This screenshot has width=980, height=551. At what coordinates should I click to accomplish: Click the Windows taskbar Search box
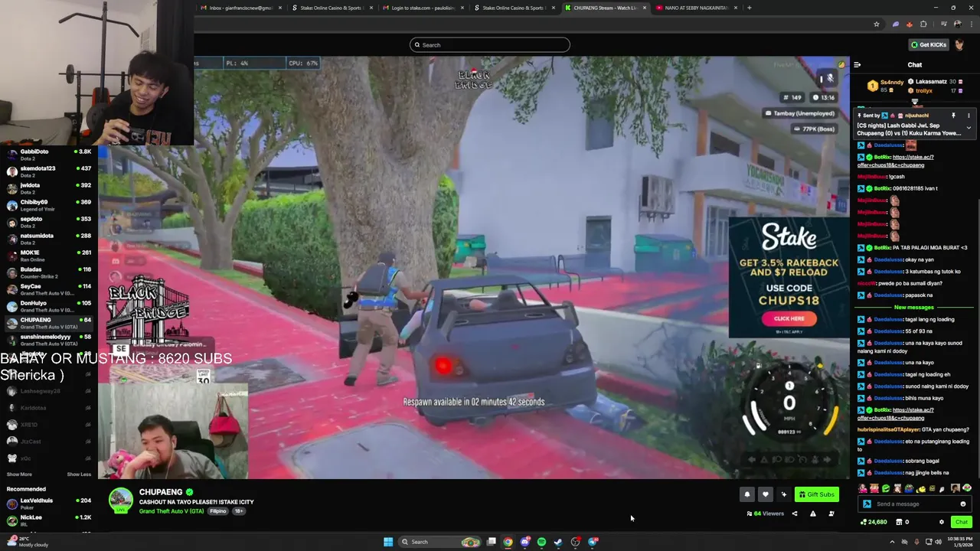[x=439, y=542]
